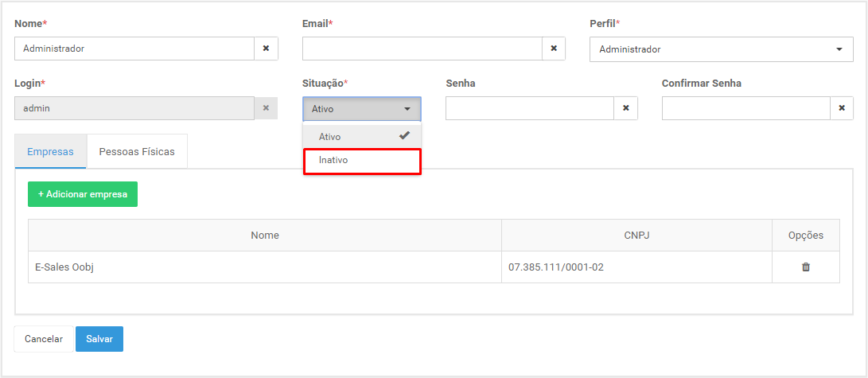
Task: Save the form with the Salvar button
Action: click(x=99, y=339)
